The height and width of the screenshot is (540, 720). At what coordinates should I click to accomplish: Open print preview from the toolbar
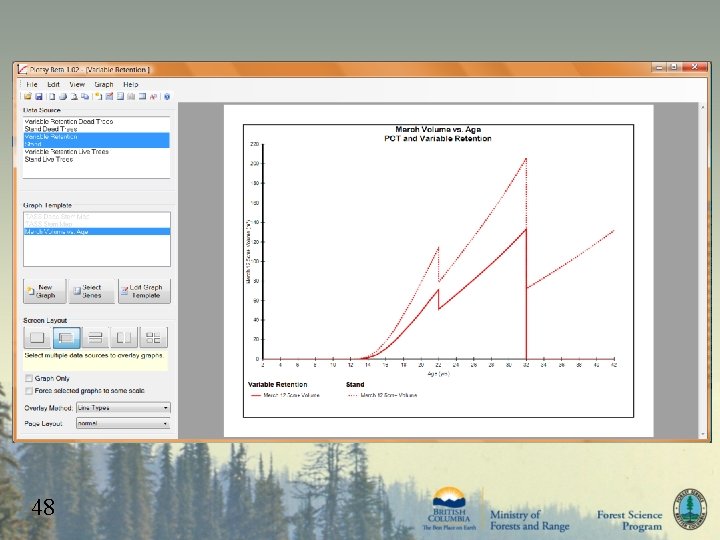pos(74,96)
